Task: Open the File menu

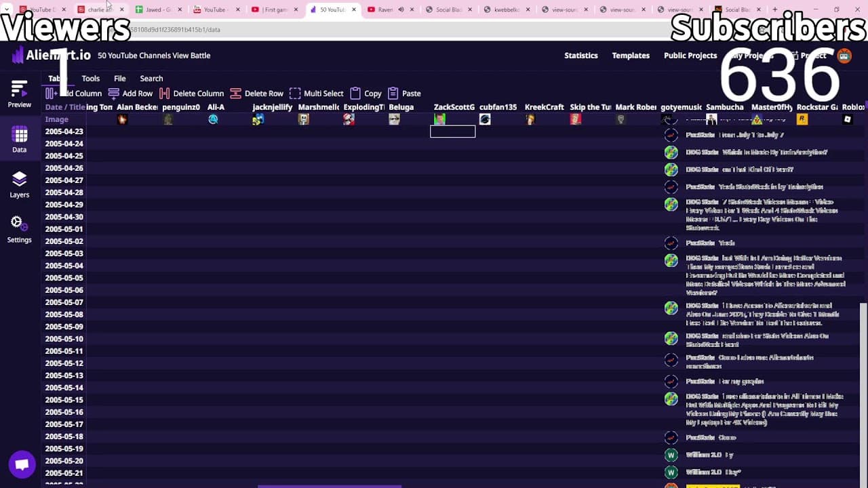Action: (120, 79)
